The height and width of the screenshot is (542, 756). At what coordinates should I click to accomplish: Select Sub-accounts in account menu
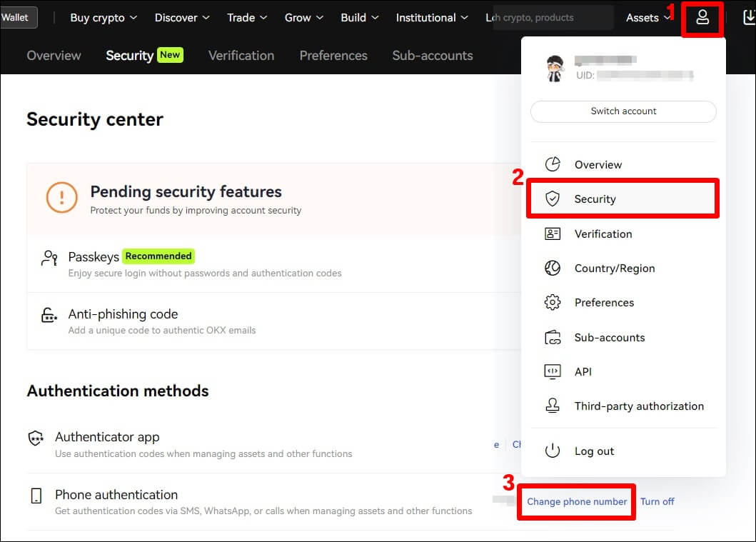click(x=623, y=338)
